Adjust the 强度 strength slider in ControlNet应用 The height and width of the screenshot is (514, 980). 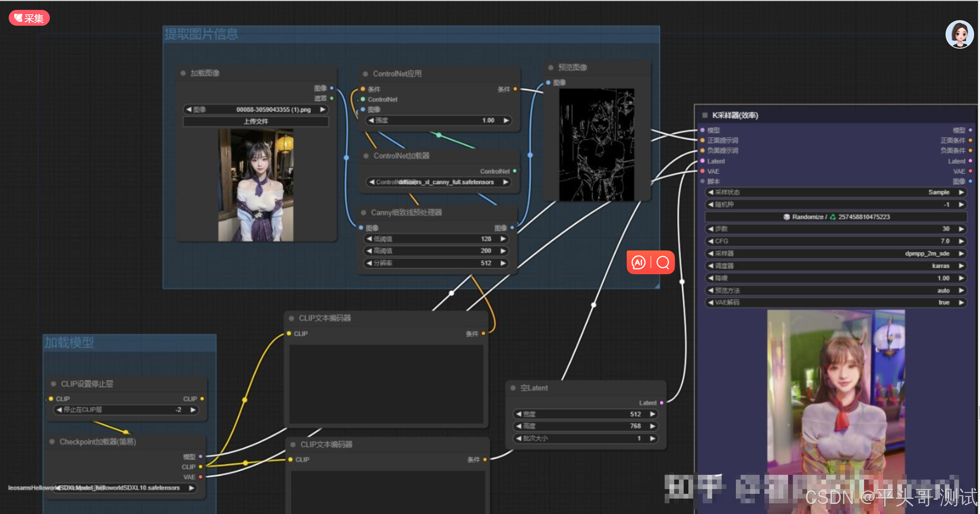point(438,121)
